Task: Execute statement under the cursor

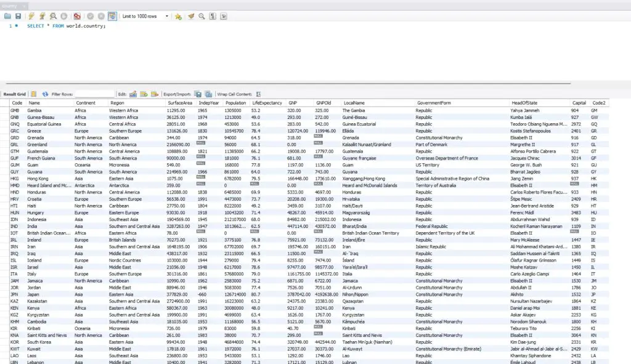Action: coord(42,16)
